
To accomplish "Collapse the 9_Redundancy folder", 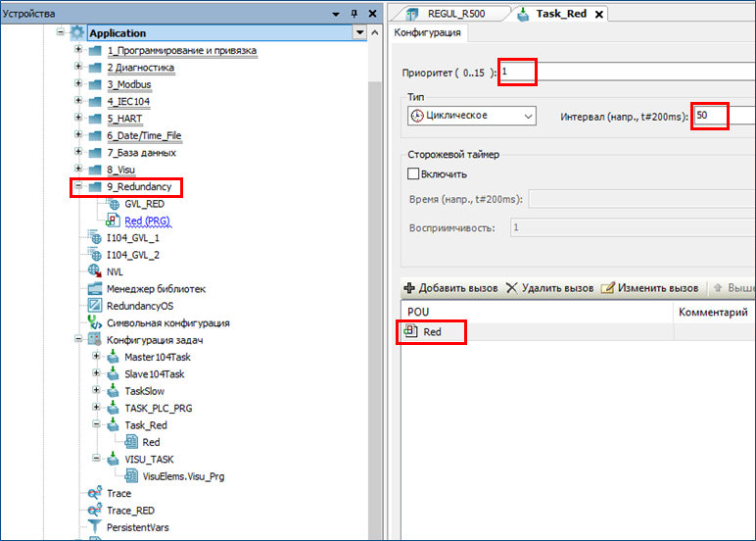I will [x=78, y=186].
